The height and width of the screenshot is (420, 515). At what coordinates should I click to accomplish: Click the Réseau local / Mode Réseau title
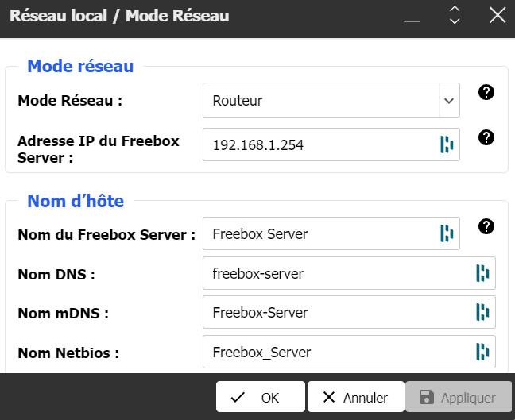pos(119,16)
